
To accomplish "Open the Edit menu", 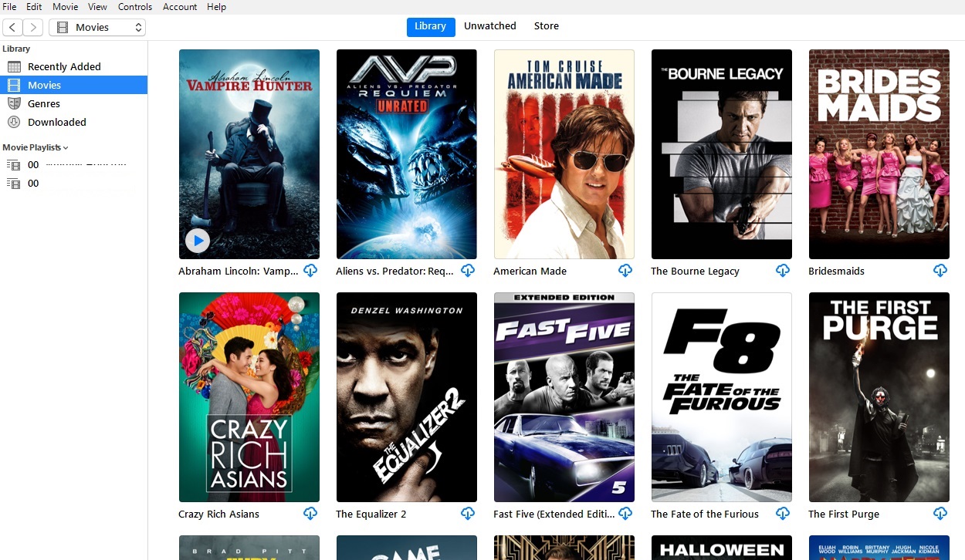I will point(34,6).
